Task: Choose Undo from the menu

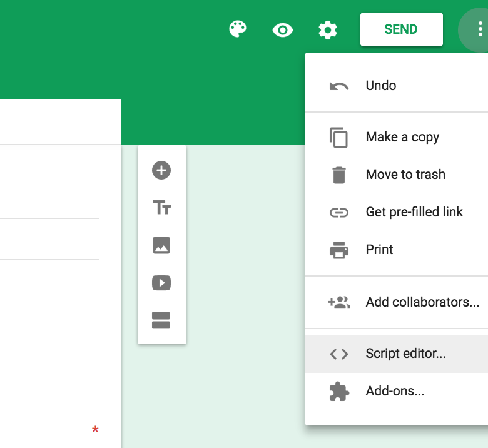Action: point(397,86)
